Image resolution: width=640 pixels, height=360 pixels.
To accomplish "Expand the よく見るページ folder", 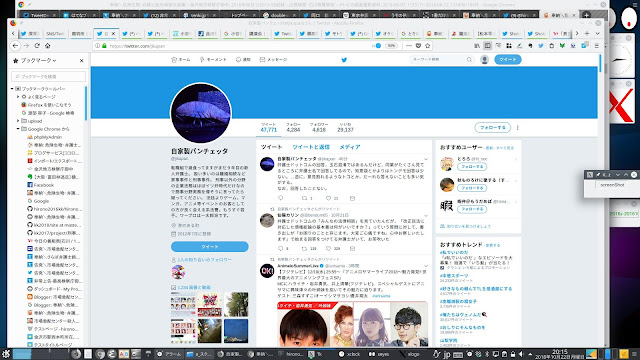I will point(18,97).
